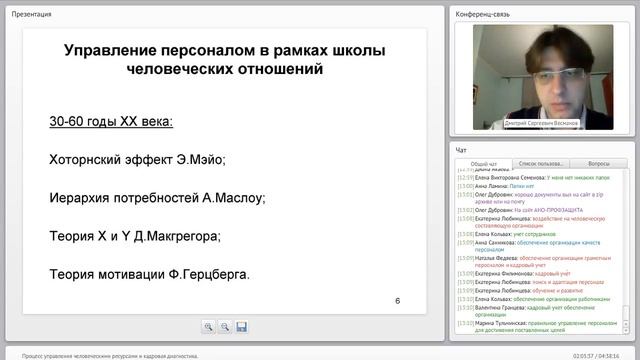Click underlined text 30-60 годы XX века
Image resolution: width=640 pixels, height=360 pixels.
click(111, 121)
